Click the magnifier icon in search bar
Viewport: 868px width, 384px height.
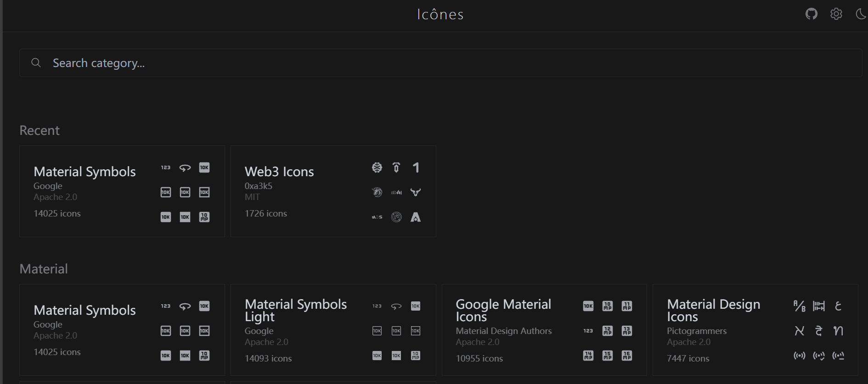pos(36,63)
